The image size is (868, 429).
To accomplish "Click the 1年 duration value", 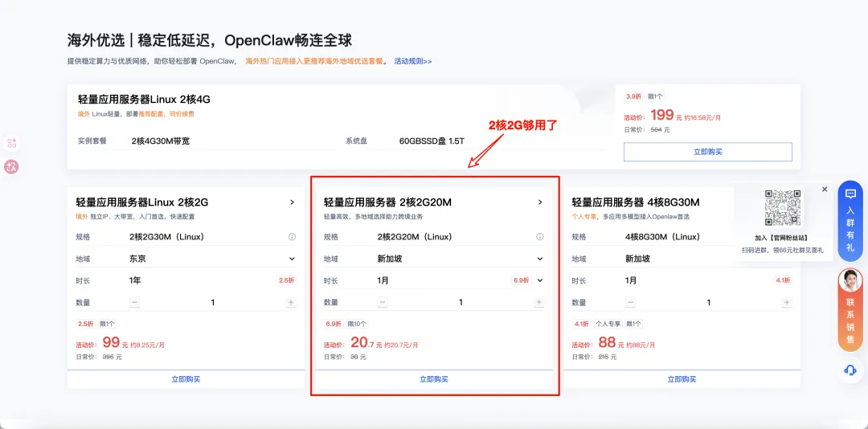I will click(x=135, y=280).
